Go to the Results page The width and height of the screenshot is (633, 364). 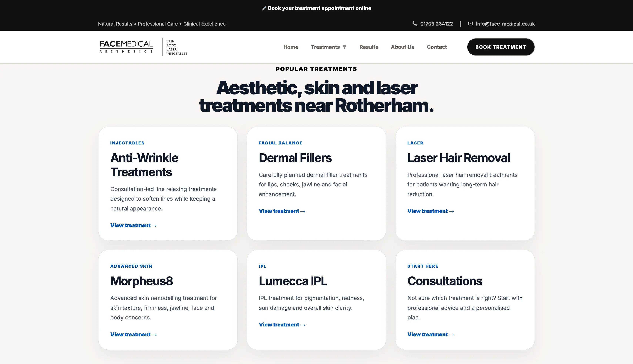click(368, 47)
